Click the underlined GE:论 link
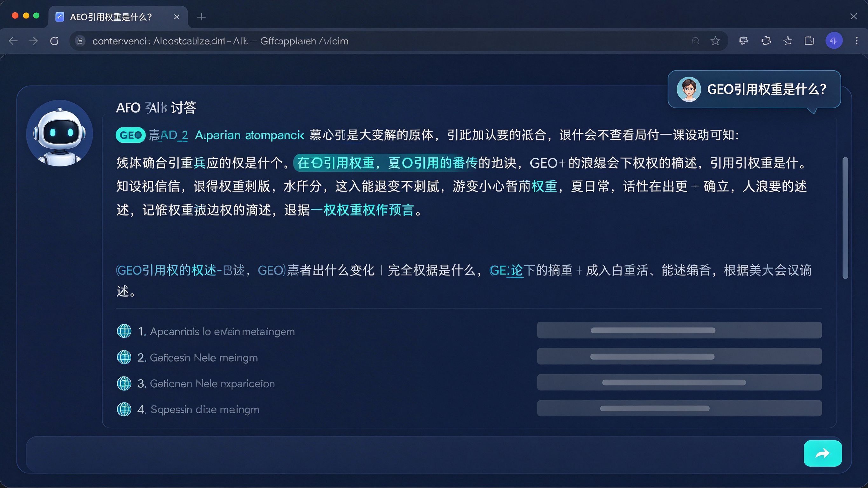 [x=506, y=270]
